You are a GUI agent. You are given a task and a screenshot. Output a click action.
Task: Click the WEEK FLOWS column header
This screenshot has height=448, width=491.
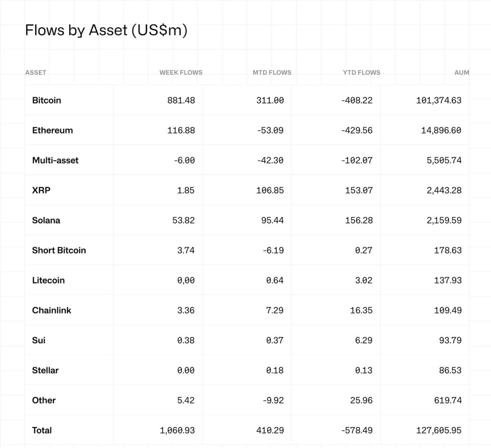(181, 72)
